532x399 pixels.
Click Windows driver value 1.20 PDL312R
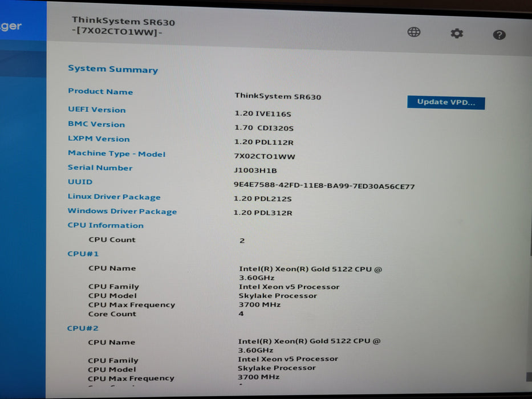tap(263, 213)
